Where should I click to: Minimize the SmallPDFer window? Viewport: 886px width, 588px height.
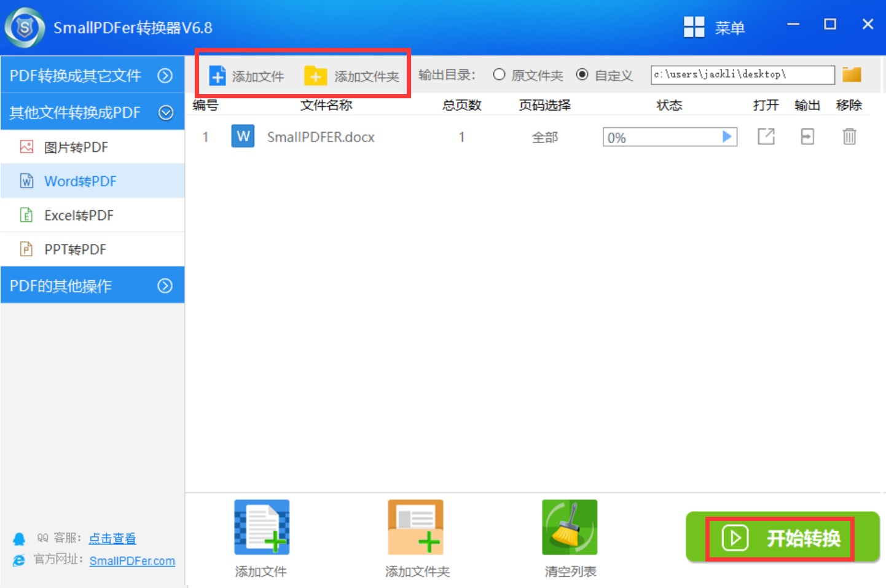793,24
